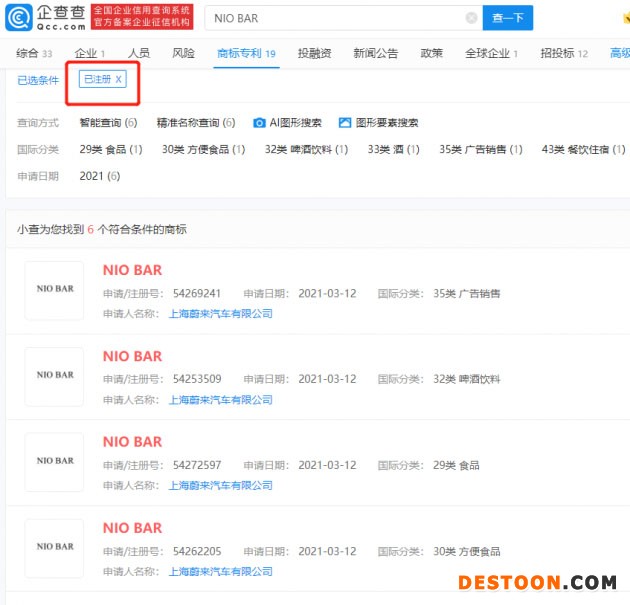Filter by 29类 食品 (1)
The image size is (630, 605).
click(111, 149)
